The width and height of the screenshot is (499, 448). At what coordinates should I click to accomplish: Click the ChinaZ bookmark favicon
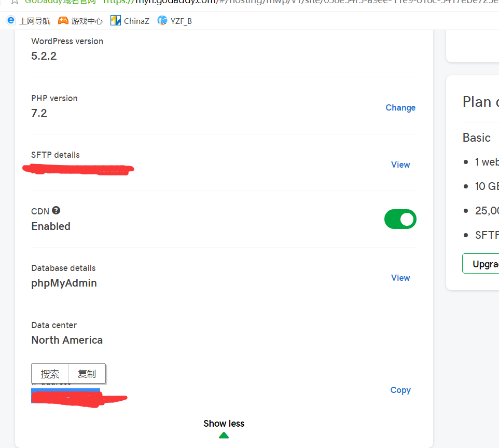click(x=116, y=21)
